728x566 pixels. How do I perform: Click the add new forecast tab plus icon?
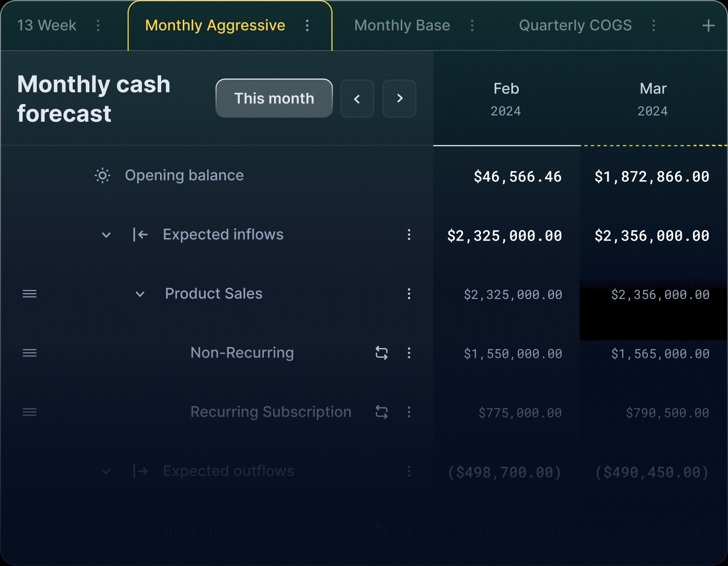708,26
